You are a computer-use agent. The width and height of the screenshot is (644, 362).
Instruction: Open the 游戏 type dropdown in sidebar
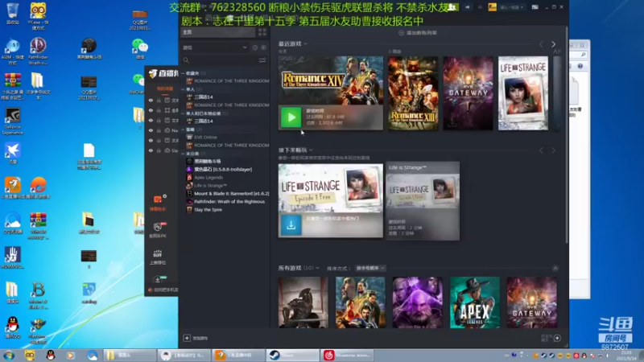pos(215,47)
